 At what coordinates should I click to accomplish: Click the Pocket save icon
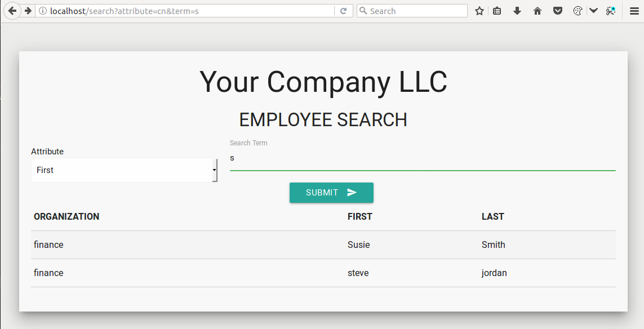557,11
